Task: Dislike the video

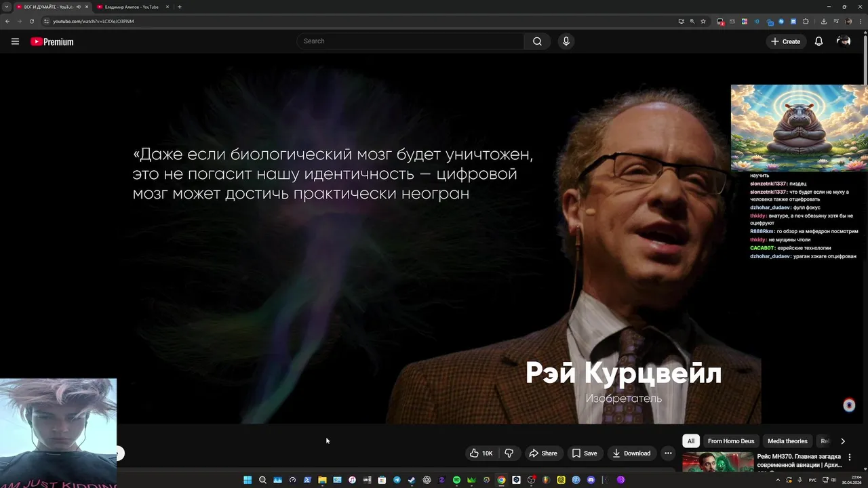Action: point(509,453)
